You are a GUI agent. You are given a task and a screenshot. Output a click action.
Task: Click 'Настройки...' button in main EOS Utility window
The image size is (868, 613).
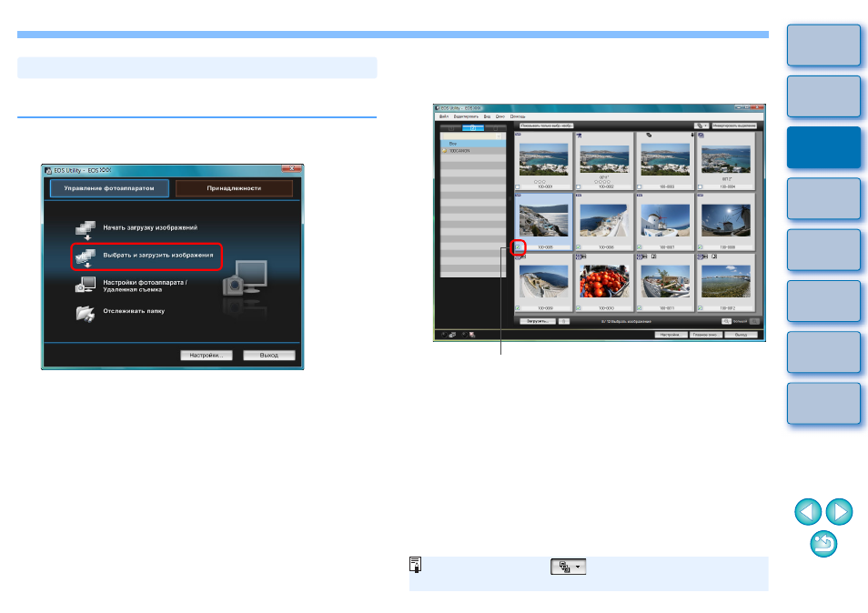pos(207,356)
